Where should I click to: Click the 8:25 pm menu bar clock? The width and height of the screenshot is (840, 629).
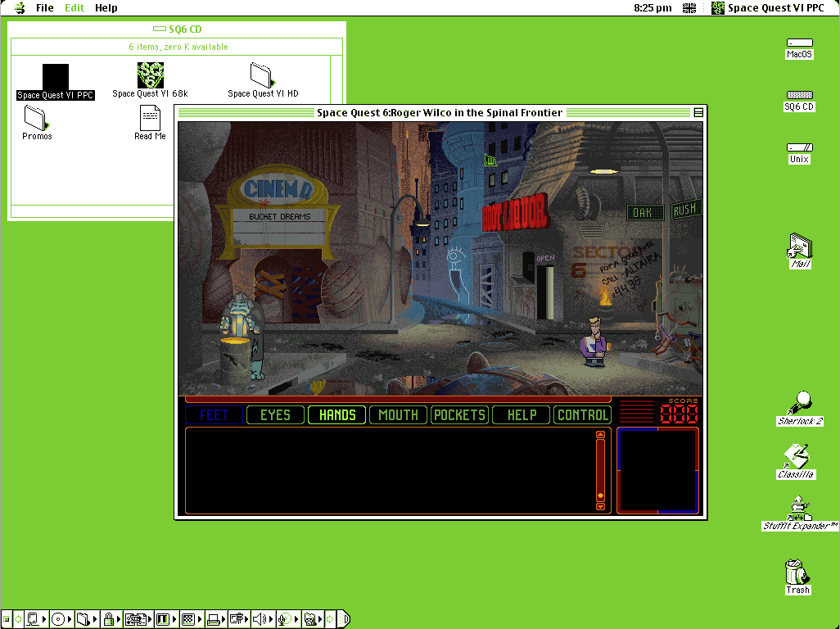coord(653,7)
